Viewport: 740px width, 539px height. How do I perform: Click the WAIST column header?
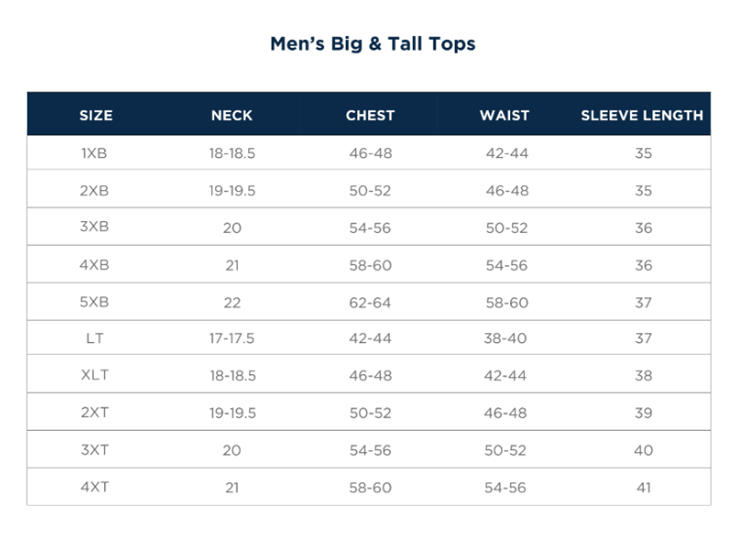505,115
